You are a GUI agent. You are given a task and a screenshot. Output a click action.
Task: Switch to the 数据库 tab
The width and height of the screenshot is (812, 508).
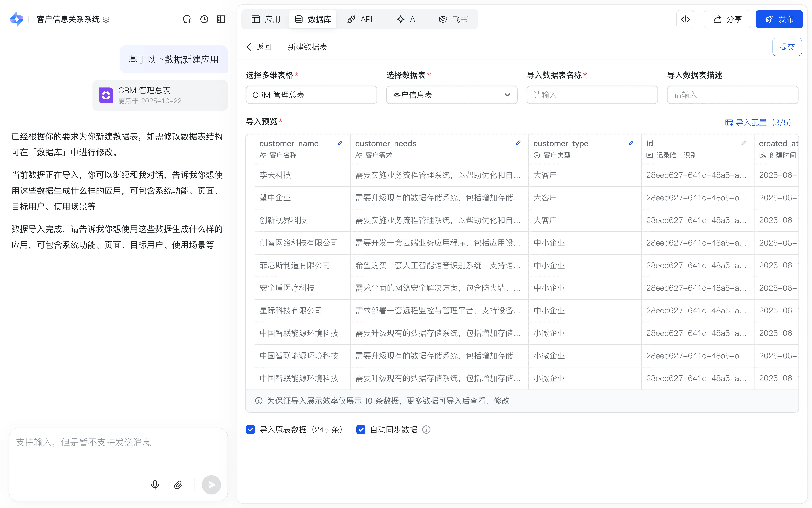click(x=313, y=19)
